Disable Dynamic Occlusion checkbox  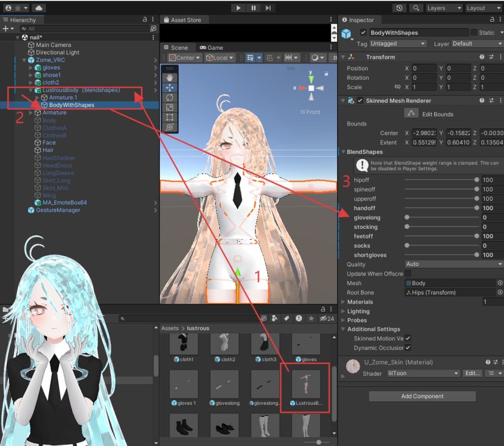408,348
